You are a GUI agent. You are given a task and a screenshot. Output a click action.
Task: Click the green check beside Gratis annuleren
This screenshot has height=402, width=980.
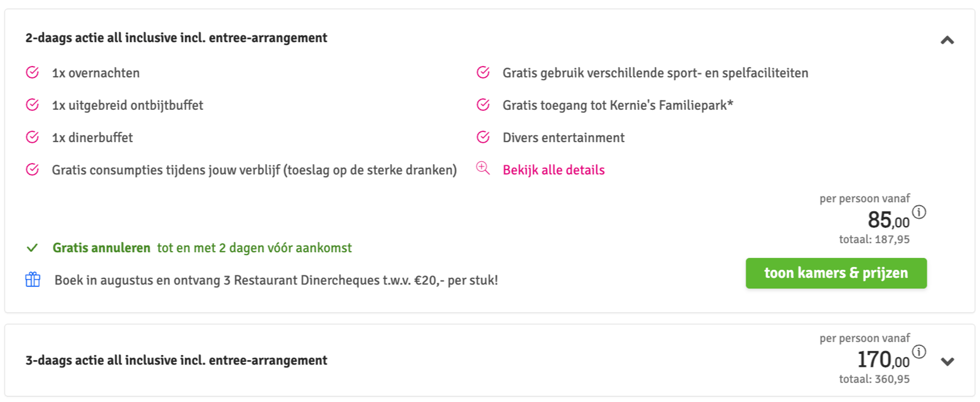[x=32, y=248]
